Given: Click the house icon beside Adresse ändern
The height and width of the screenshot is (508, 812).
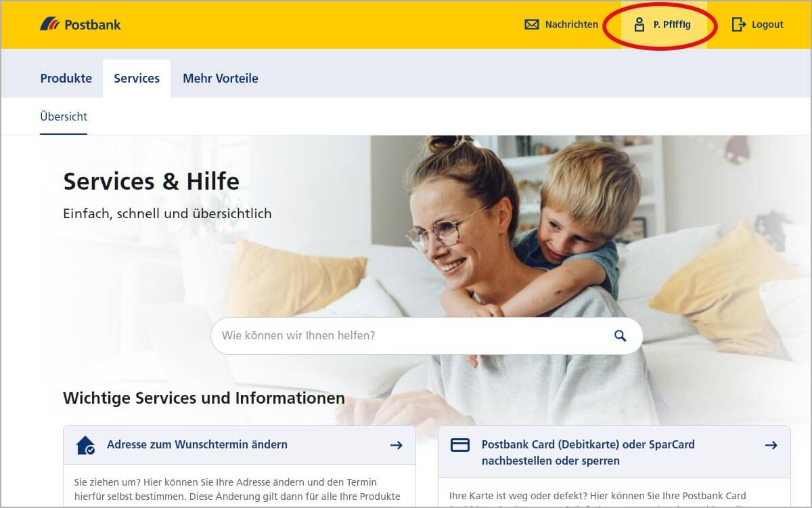Looking at the screenshot, I should pyautogui.click(x=86, y=445).
